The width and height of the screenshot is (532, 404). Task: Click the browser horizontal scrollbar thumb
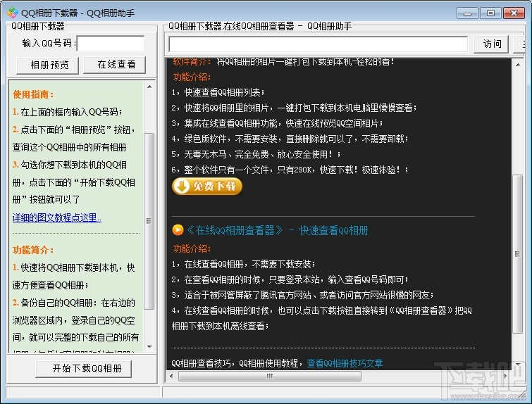pyautogui.click(x=270, y=376)
